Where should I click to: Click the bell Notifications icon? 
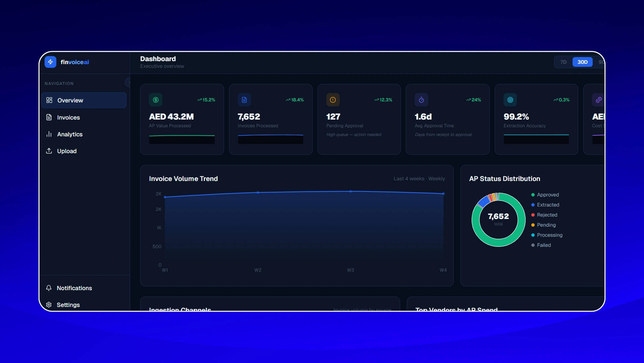pos(49,288)
